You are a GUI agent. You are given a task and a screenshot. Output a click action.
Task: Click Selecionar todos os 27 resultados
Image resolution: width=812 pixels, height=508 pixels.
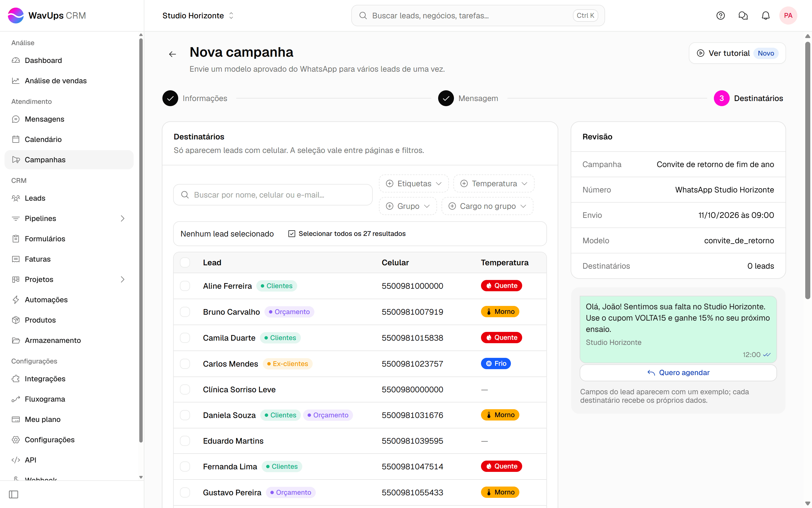click(x=347, y=233)
